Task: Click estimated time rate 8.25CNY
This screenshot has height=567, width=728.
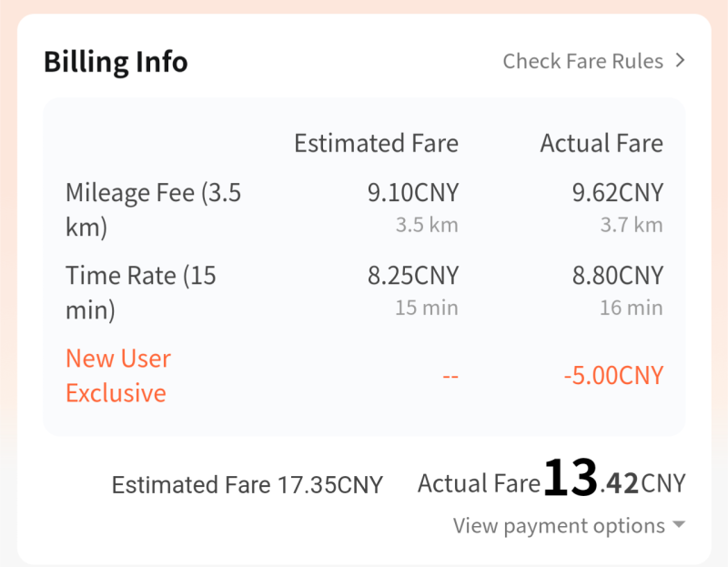Action: [x=412, y=275]
